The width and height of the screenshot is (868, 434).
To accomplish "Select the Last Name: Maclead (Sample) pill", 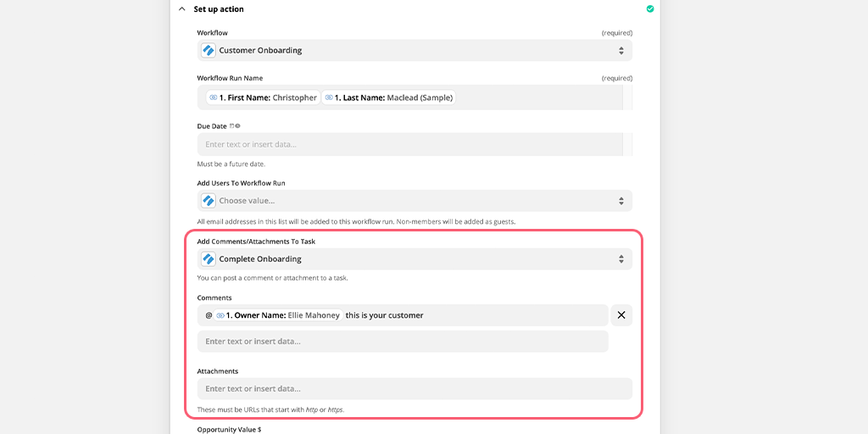I will (388, 97).
